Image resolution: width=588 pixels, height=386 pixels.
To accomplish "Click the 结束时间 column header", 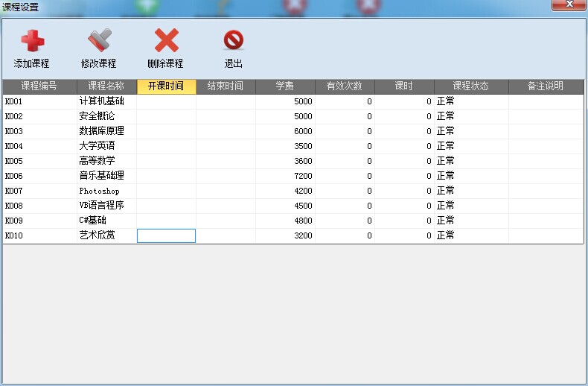I will click(x=226, y=86).
